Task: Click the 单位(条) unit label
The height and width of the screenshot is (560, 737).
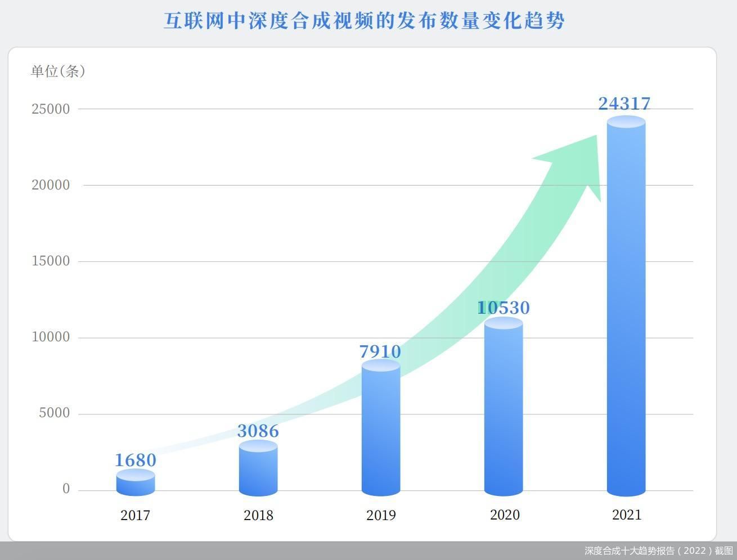Action: click(58, 71)
